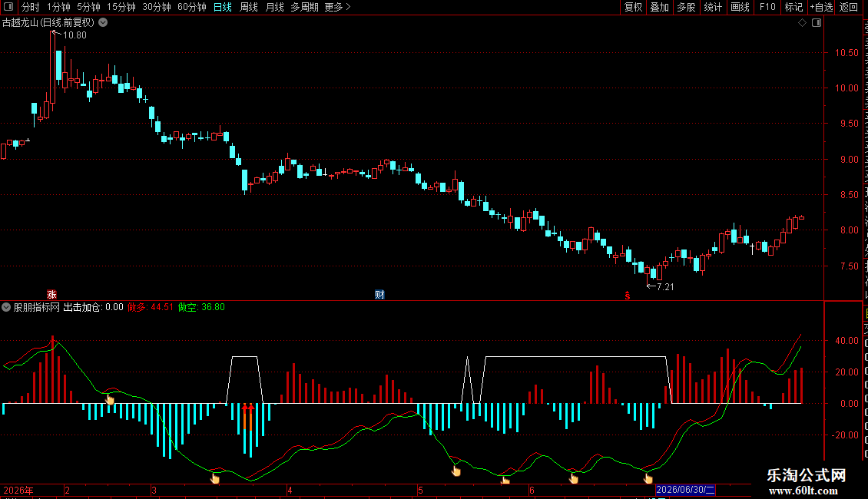The image size is (868, 499).
Task: Open the 统计 statistics tool
Action: coord(713,7)
